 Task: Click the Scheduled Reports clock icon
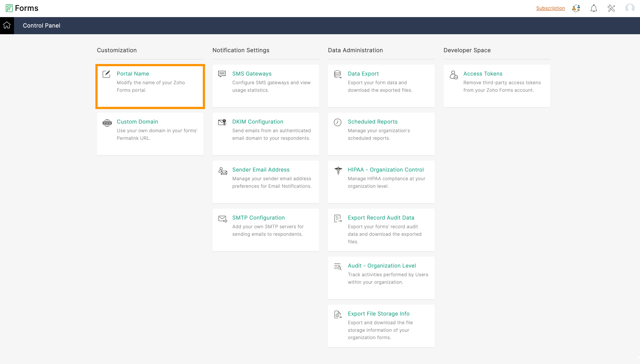[x=338, y=122]
